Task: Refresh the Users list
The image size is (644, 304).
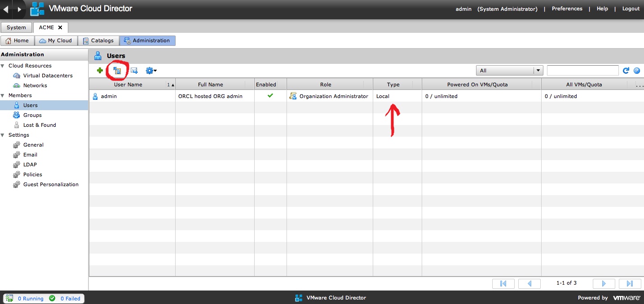Action: click(626, 71)
